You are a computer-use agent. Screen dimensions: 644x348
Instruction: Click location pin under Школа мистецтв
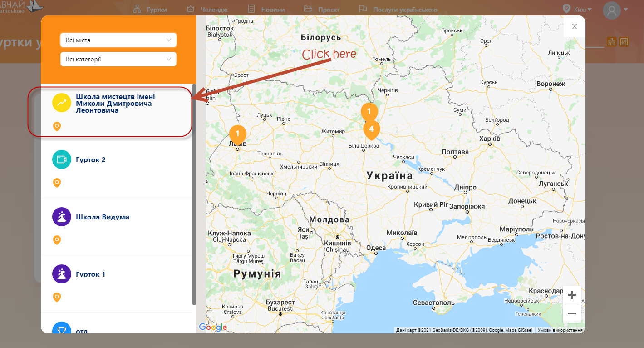point(57,126)
